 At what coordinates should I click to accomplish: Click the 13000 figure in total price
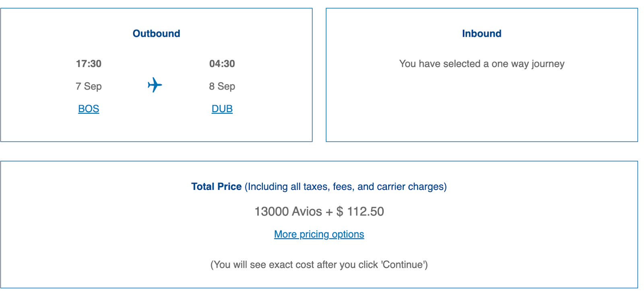(272, 212)
